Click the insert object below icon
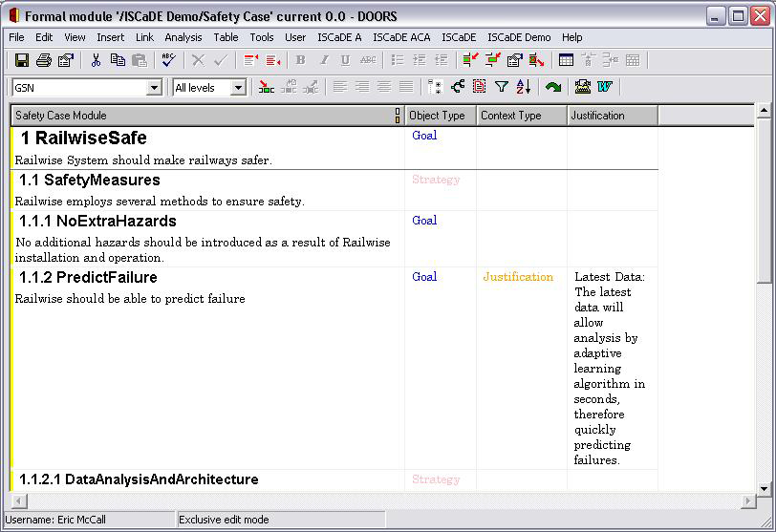776x532 pixels. (x=493, y=60)
